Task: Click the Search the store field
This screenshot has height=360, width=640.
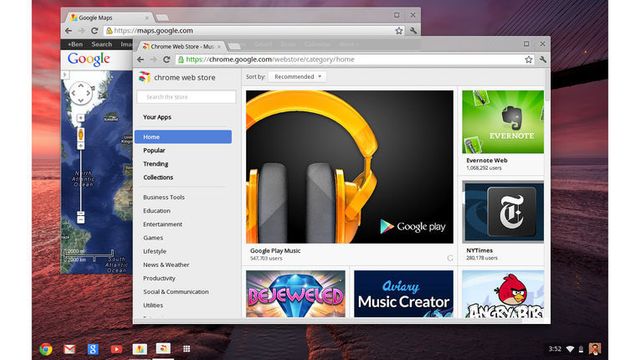Action: tap(187, 97)
